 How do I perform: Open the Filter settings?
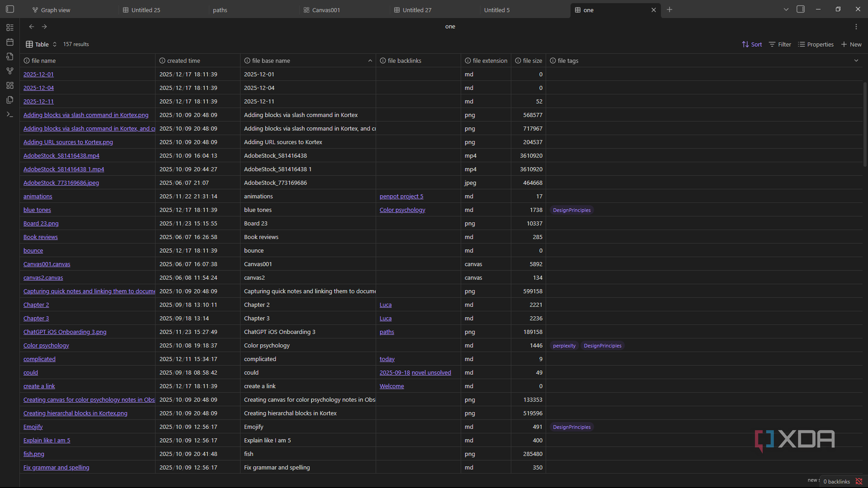(x=779, y=44)
